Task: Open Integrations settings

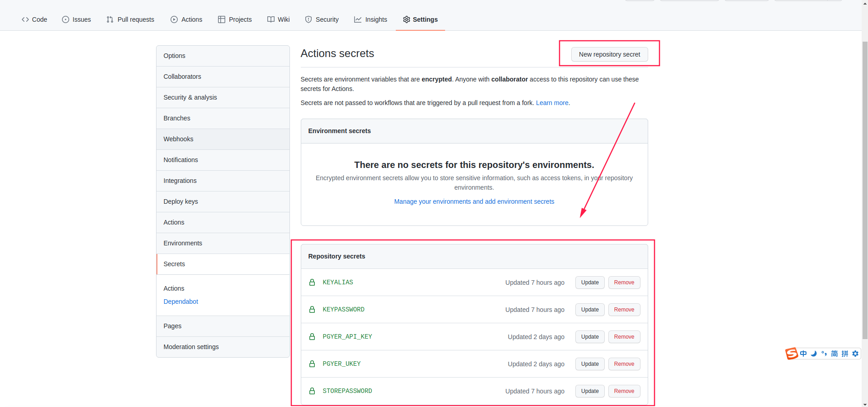Action: (x=223, y=181)
